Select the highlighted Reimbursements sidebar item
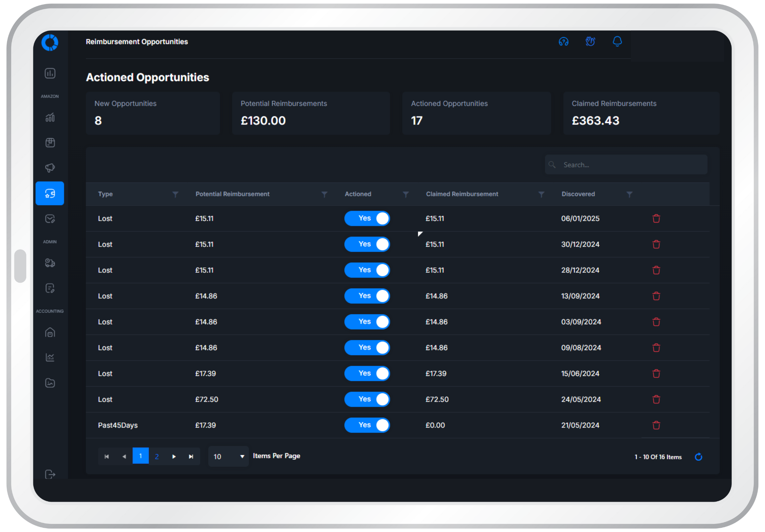 click(x=50, y=193)
